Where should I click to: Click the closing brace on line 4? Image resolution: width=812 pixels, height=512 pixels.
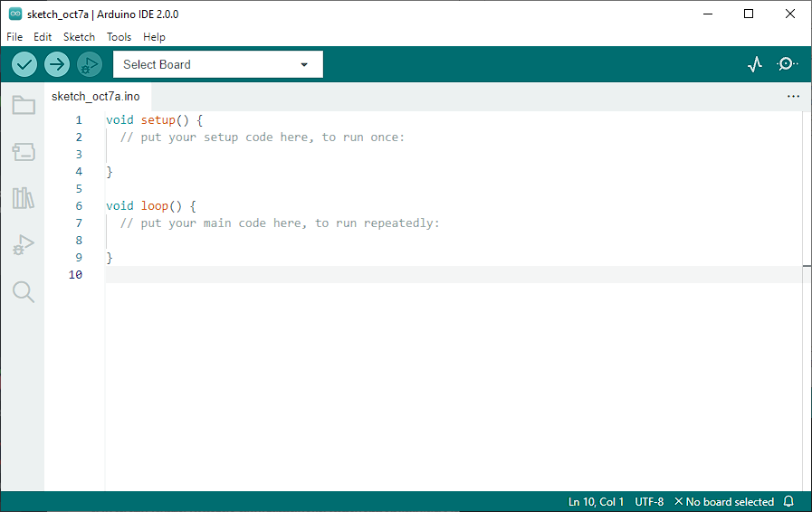(x=110, y=172)
